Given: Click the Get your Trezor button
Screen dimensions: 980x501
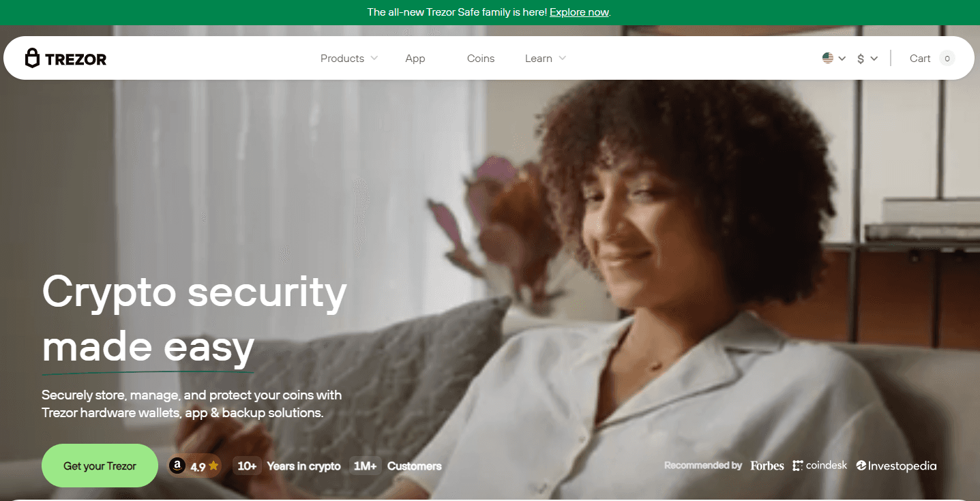Looking at the screenshot, I should [x=100, y=466].
